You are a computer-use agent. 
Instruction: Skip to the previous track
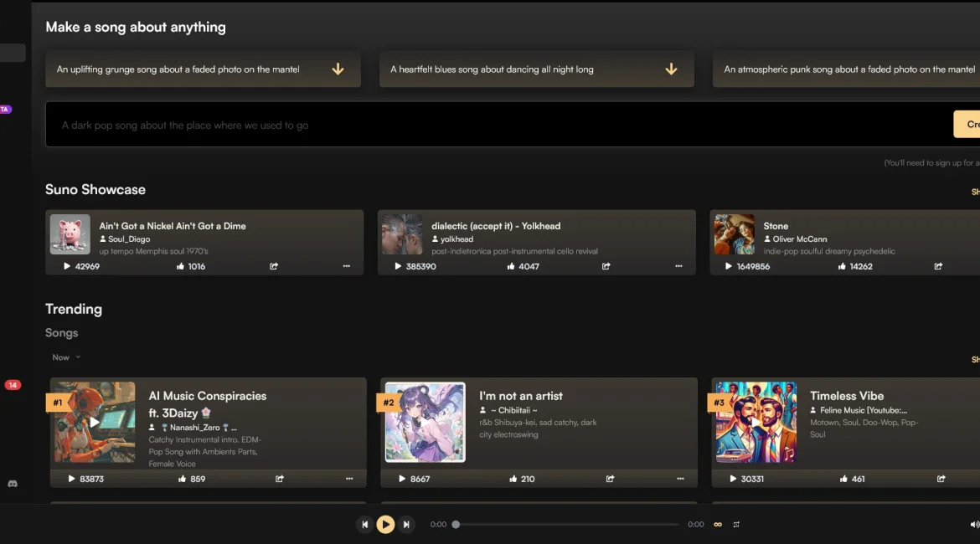[365, 525]
